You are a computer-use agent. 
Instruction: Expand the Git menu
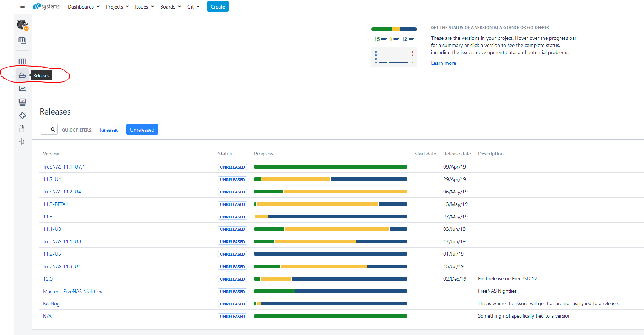193,7
